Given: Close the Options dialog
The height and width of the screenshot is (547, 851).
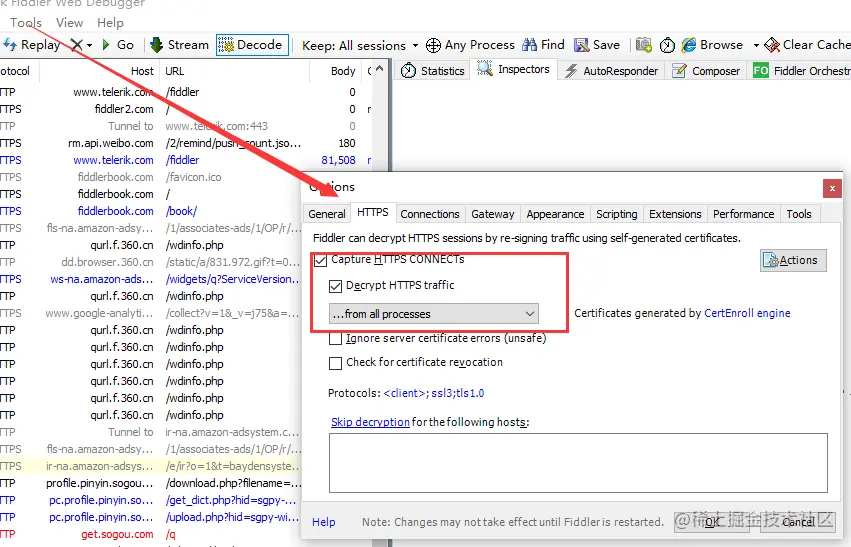Looking at the screenshot, I should 832,189.
